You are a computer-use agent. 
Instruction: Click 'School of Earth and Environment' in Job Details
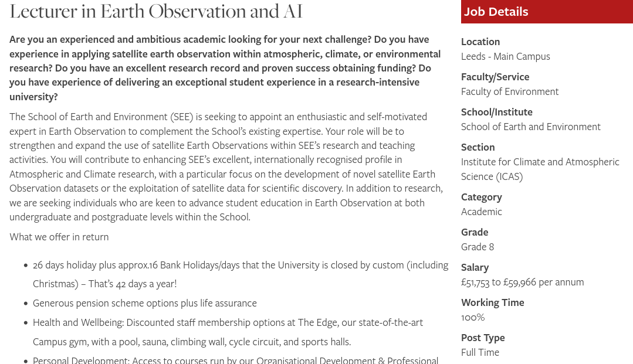point(530,127)
